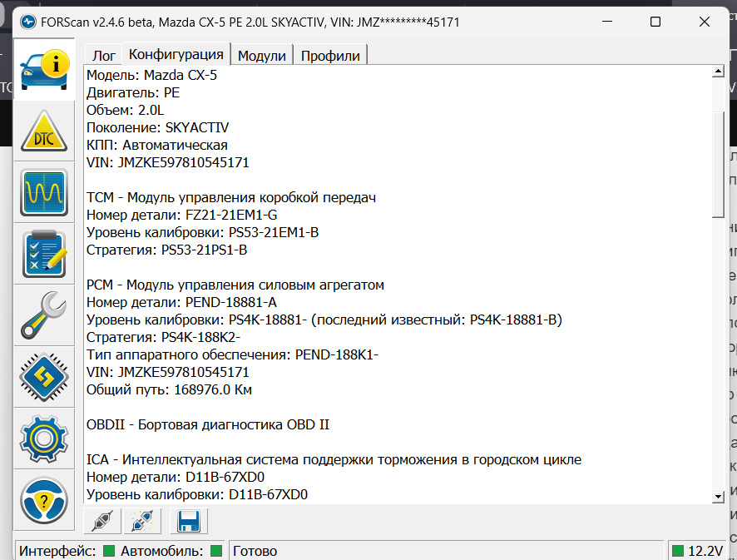Image resolution: width=737 pixels, height=560 pixels.
Task: Open the DTC trouble codes section
Action: pos(45,131)
